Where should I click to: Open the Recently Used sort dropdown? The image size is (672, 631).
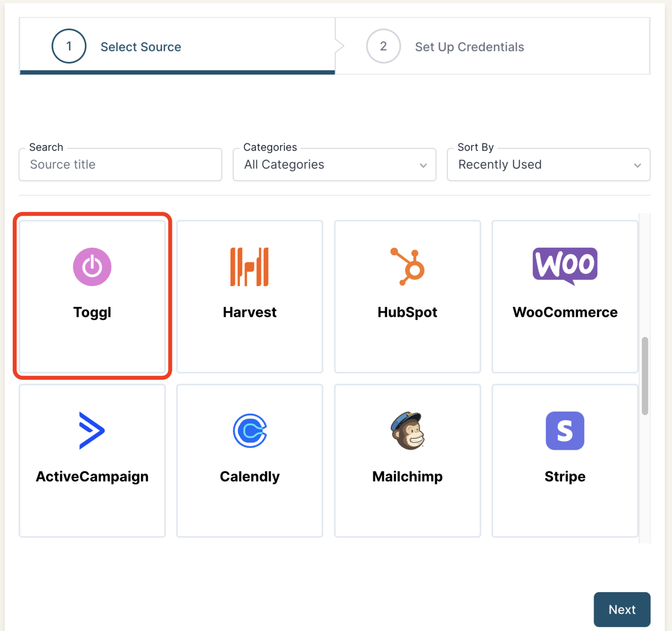(548, 165)
